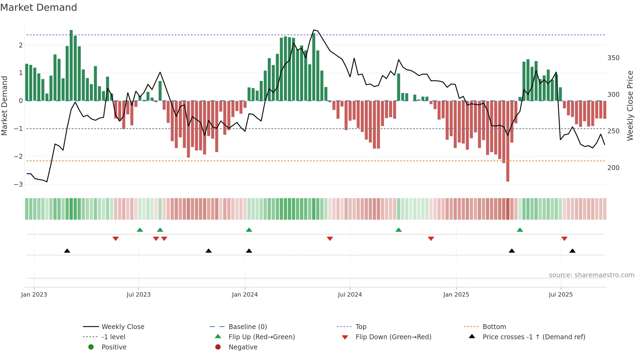Click the red flip-down marker before Jul 2023
Image resolution: width=644 pixels, height=362 pixels.
pyautogui.click(x=116, y=239)
